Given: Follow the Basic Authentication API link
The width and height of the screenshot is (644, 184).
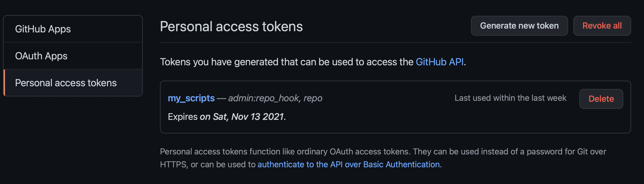Looking at the screenshot, I should point(348,164).
